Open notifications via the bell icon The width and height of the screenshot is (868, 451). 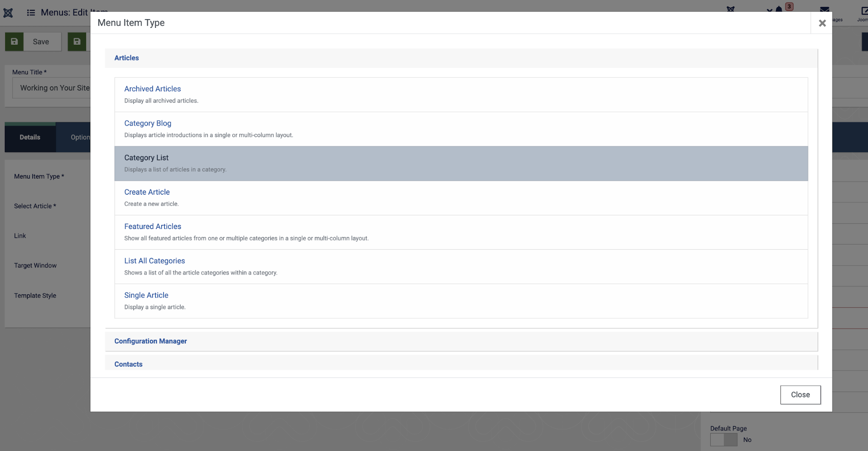[779, 9]
